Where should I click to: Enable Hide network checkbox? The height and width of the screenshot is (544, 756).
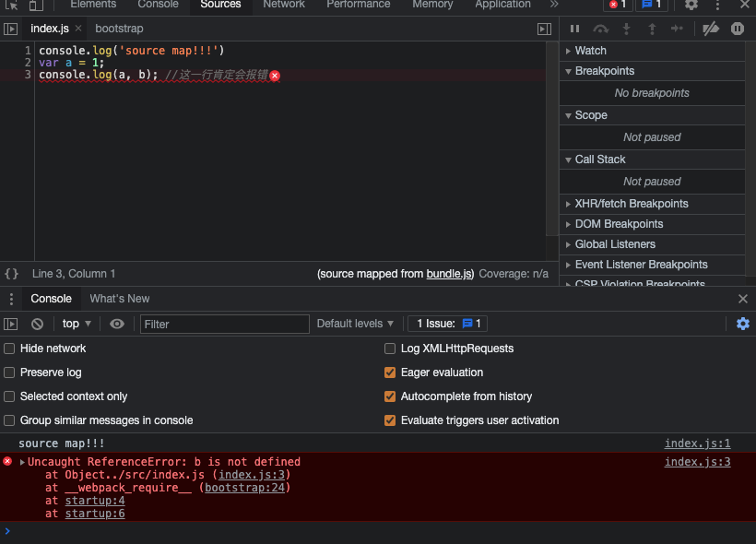(x=9, y=349)
